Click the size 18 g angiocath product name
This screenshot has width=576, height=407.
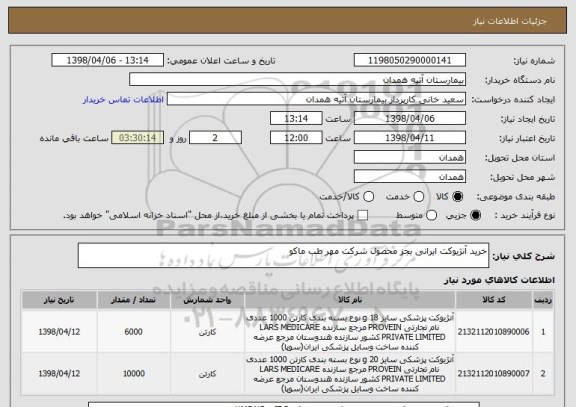350,332
